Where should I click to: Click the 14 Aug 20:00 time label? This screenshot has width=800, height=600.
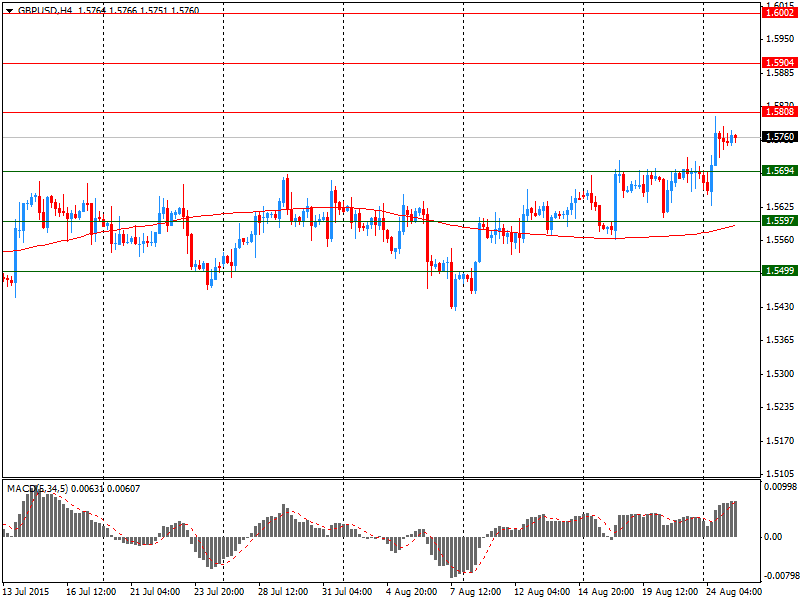click(x=604, y=592)
